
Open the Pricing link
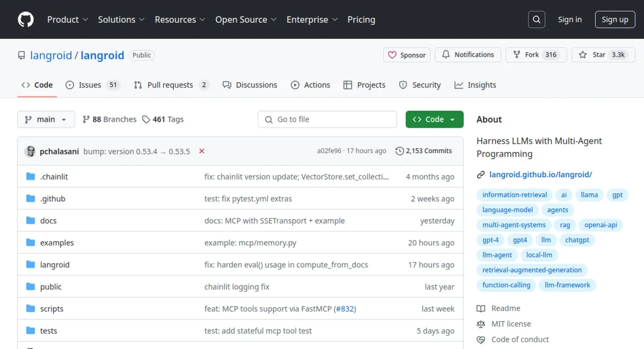click(x=361, y=19)
